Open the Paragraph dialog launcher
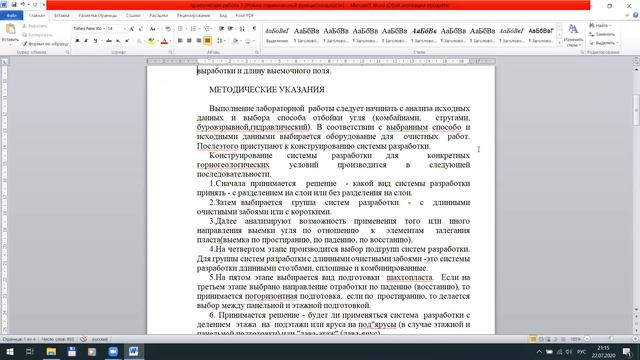The width and height of the screenshot is (640, 360). tap(257, 52)
